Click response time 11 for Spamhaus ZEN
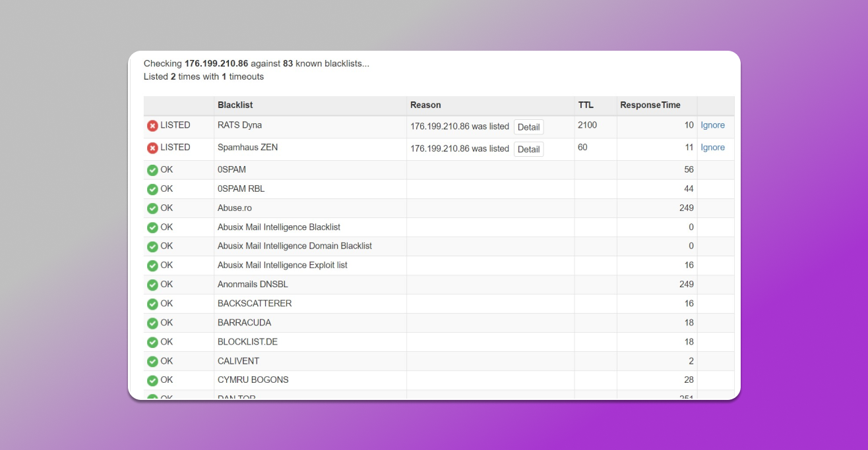The height and width of the screenshot is (450, 868). pos(689,148)
